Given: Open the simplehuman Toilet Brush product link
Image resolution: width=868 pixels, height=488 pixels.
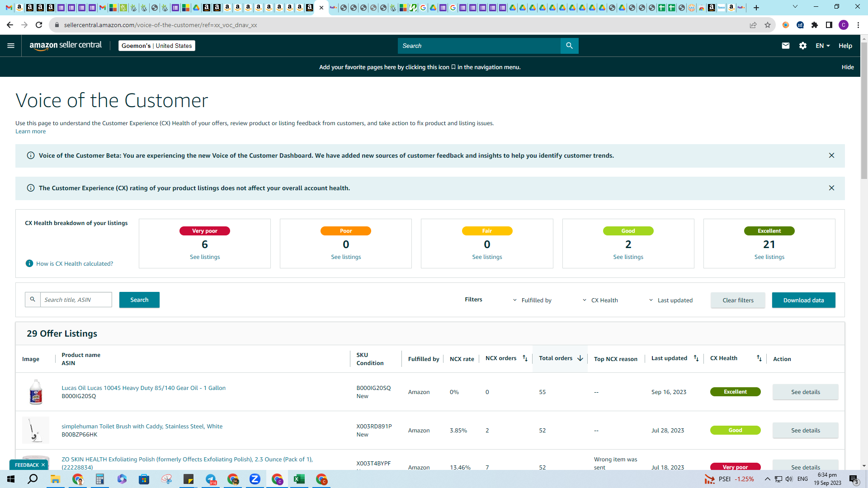Looking at the screenshot, I should click(142, 426).
